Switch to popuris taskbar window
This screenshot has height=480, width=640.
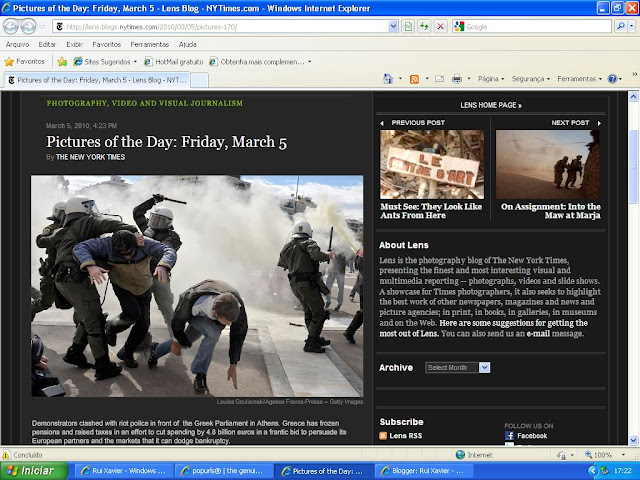point(222,471)
